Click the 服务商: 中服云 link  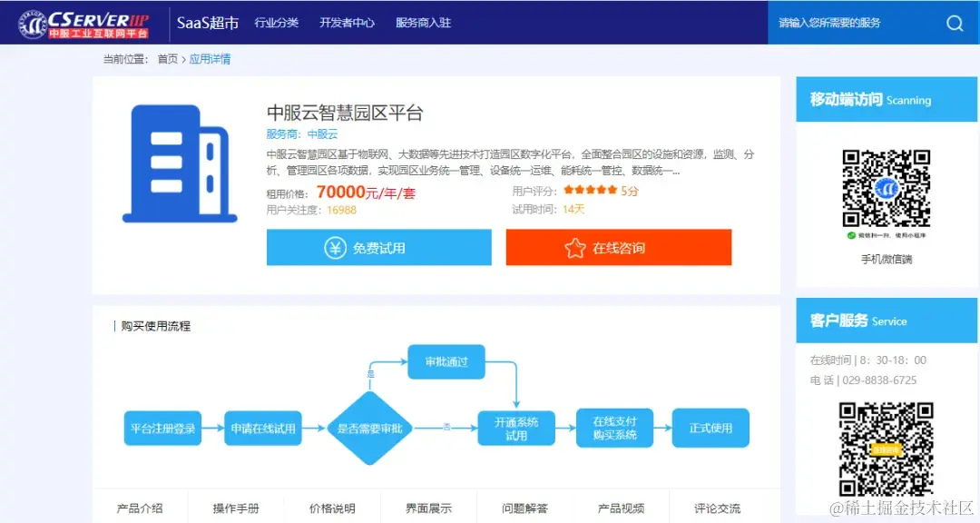(302, 133)
